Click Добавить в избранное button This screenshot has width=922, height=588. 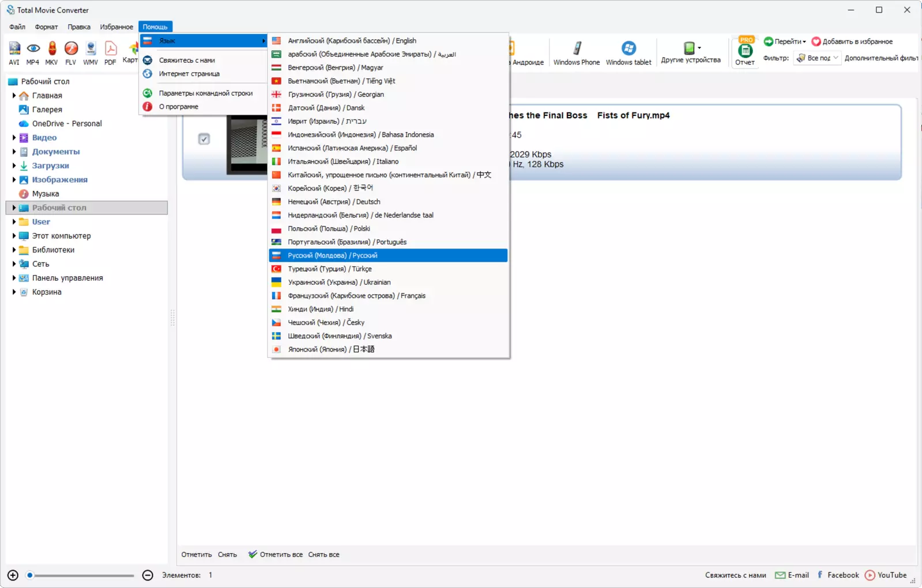852,42
